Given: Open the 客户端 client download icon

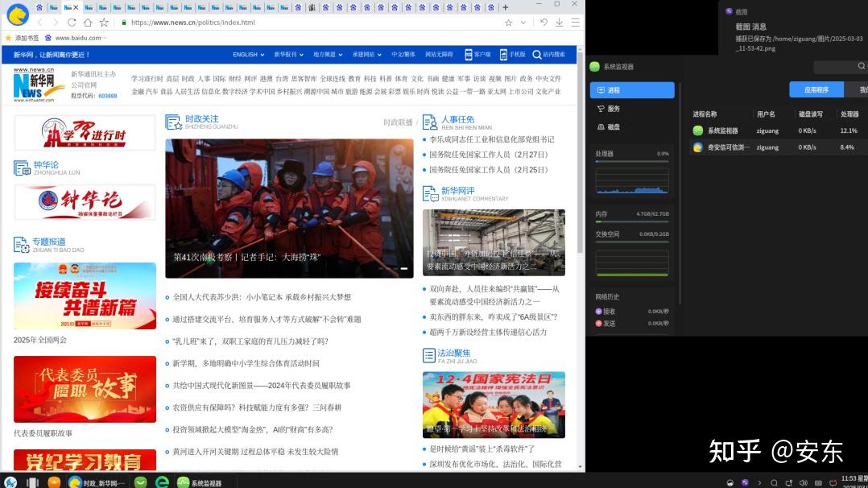Looking at the screenshot, I should pyautogui.click(x=477, y=54).
